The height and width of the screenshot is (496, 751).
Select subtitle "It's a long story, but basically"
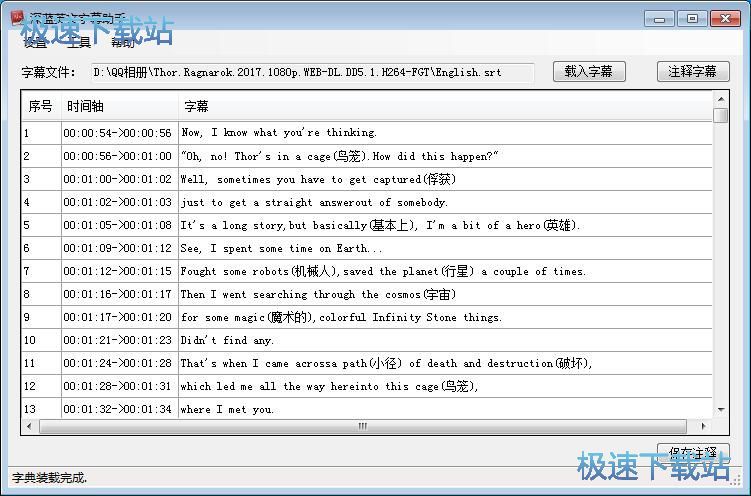tap(445, 225)
